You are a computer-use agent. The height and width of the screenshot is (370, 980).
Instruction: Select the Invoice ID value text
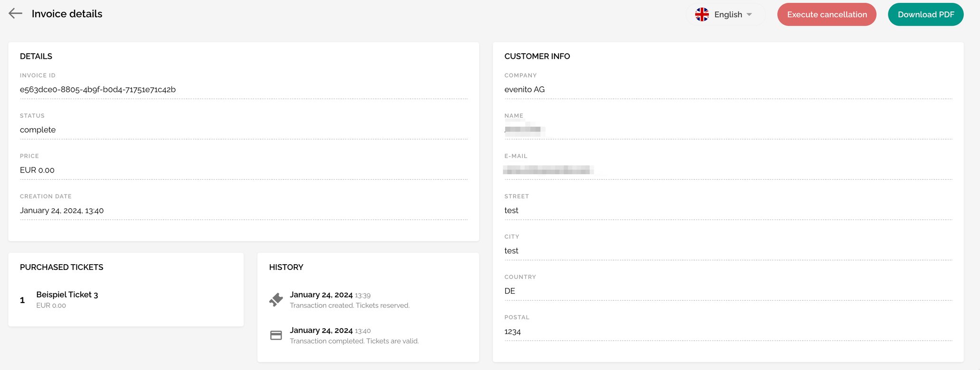[x=98, y=89]
